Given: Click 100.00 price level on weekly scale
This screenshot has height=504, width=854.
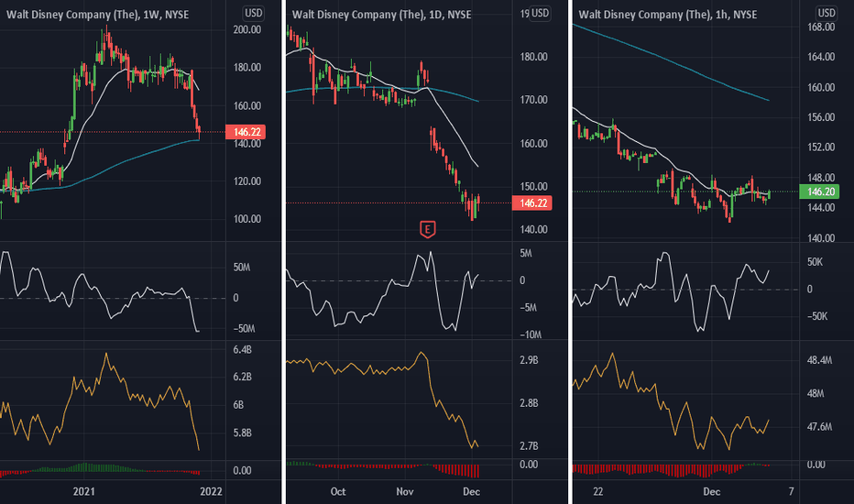Looking at the screenshot, I should click(x=246, y=219).
